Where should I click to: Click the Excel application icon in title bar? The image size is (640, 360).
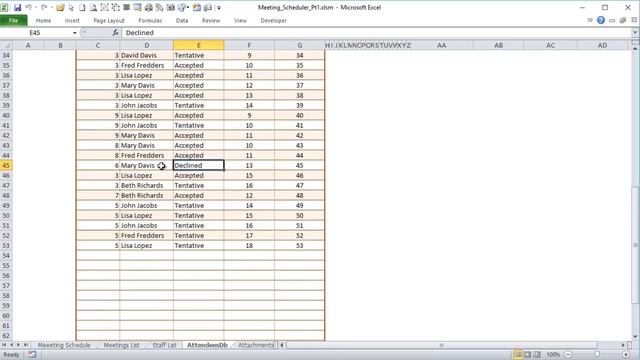pos(4,8)
